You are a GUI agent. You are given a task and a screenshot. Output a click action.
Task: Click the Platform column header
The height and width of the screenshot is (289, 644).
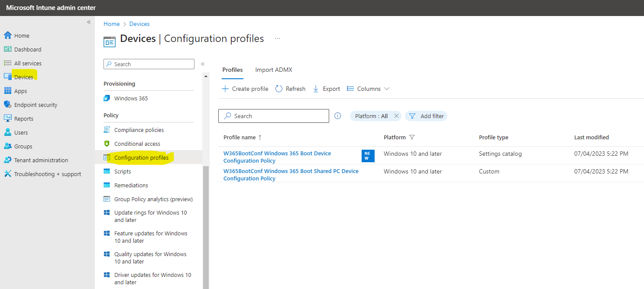click(395, 137)
